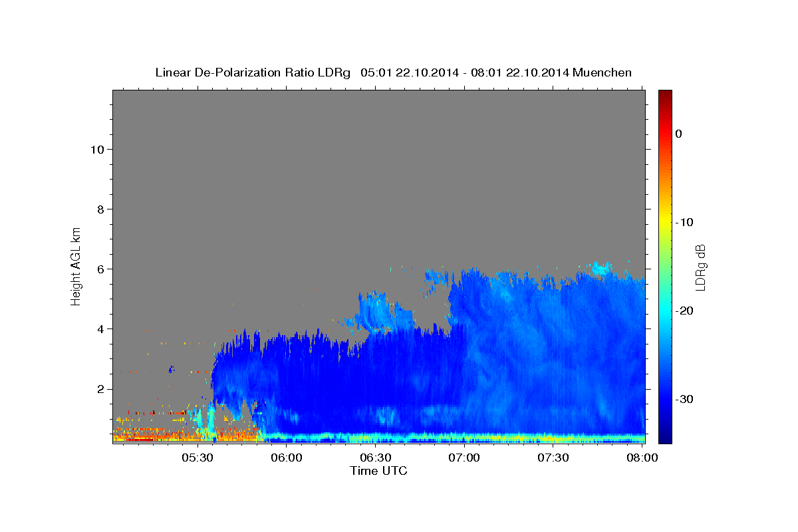
Task: Click the 07:30 time tick label
Action: click(x=553, y=458)
